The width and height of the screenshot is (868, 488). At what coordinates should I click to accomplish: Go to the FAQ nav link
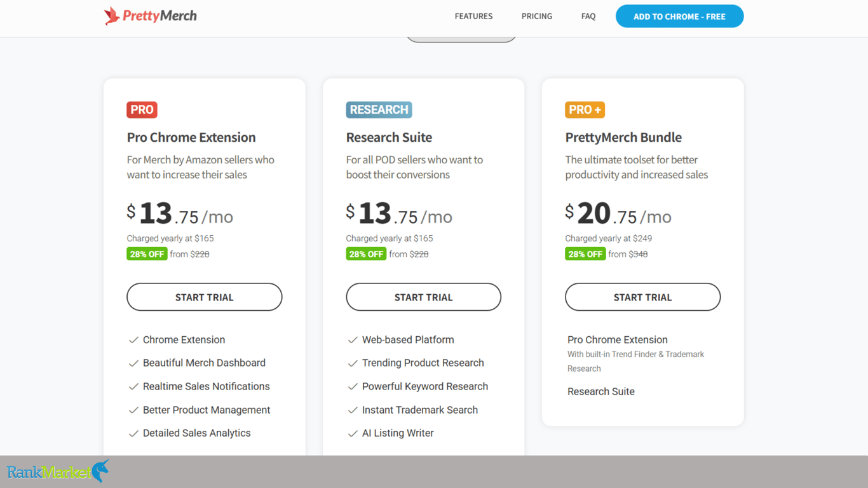tap(588, 17)
